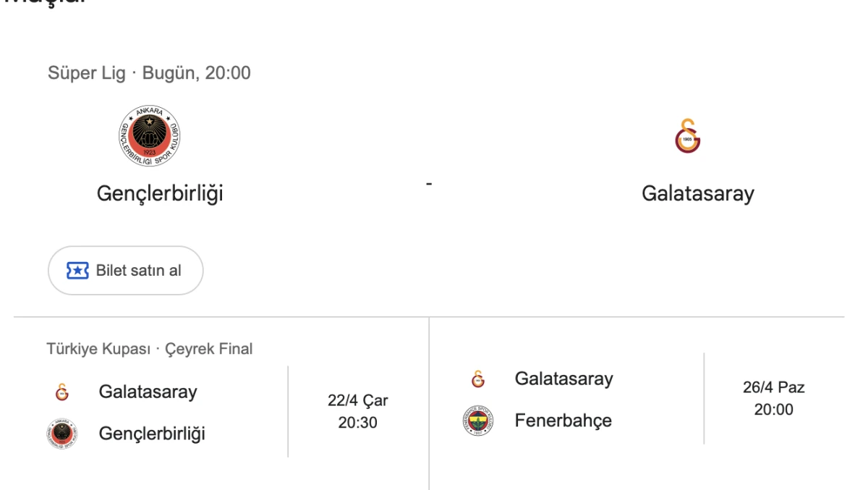Select the ticket icon on Bilet satın al
Image resolution: width=868 pixels, height=490 pixels.
tap(76, 269)
